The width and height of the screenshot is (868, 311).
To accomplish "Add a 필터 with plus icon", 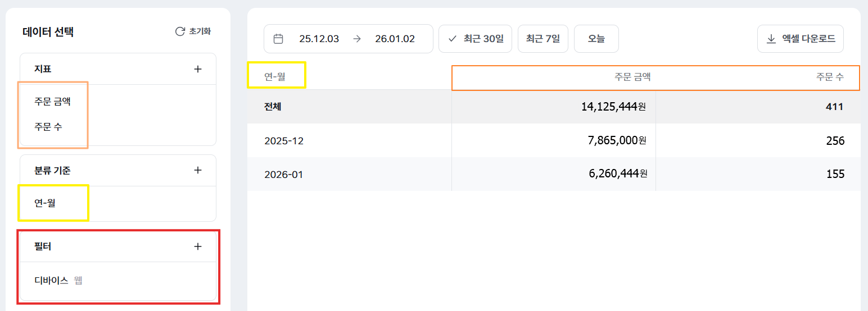I will tap(197, 246).
